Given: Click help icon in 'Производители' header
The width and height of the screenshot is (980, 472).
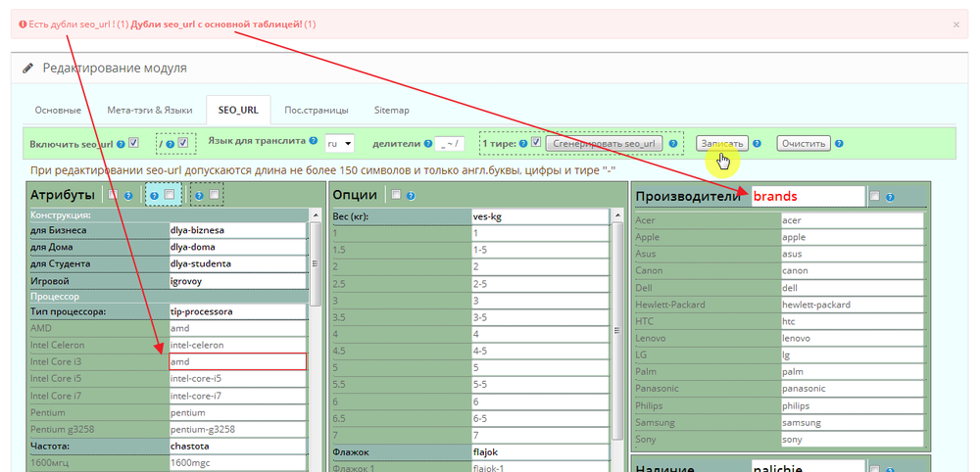Looking at the screenshot, I should tap(889, 197).
